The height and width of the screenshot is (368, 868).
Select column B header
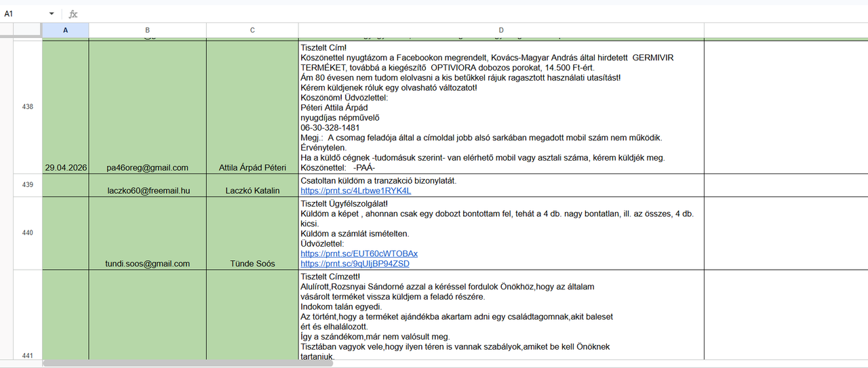coord(147,30)
